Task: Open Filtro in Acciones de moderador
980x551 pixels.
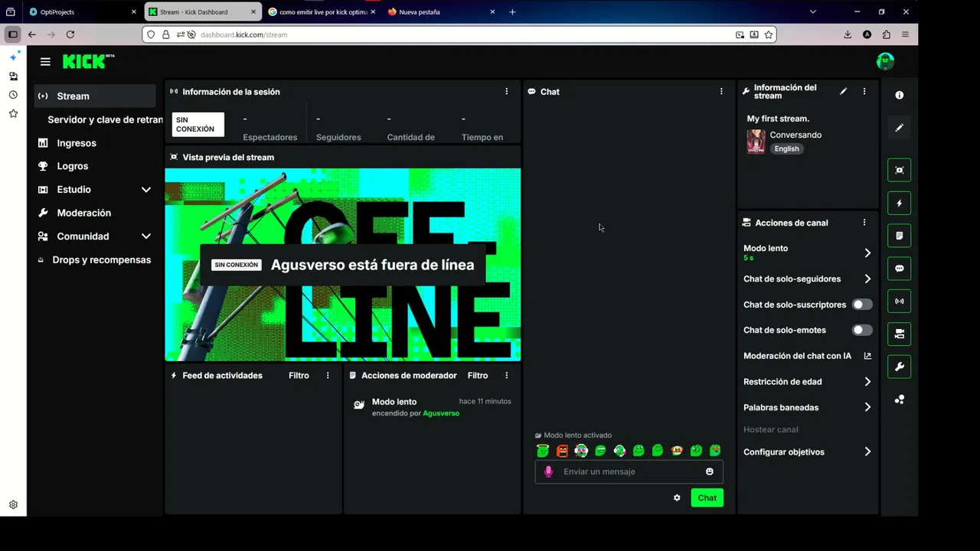Action: tap(478, 375)
